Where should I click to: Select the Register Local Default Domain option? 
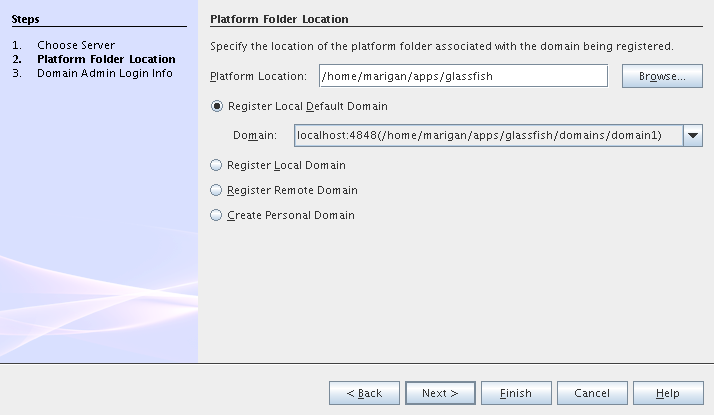click(217, 106)
